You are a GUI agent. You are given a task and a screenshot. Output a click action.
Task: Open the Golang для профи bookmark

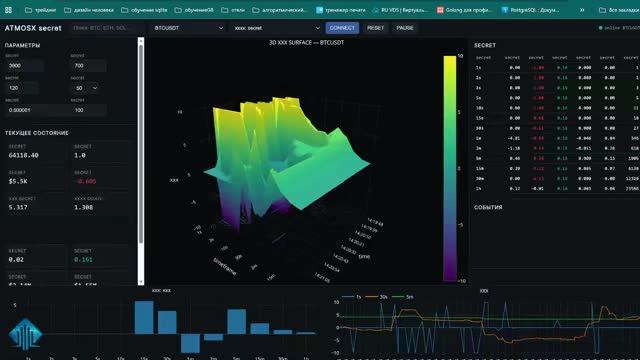pyautogui.click(x=464, y=10)
